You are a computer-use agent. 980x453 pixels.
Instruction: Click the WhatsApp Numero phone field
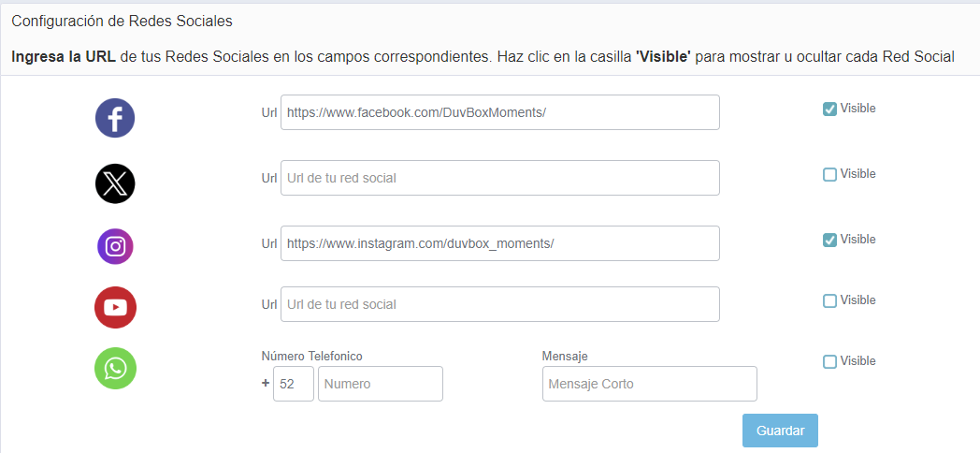(x=380, y=384)
